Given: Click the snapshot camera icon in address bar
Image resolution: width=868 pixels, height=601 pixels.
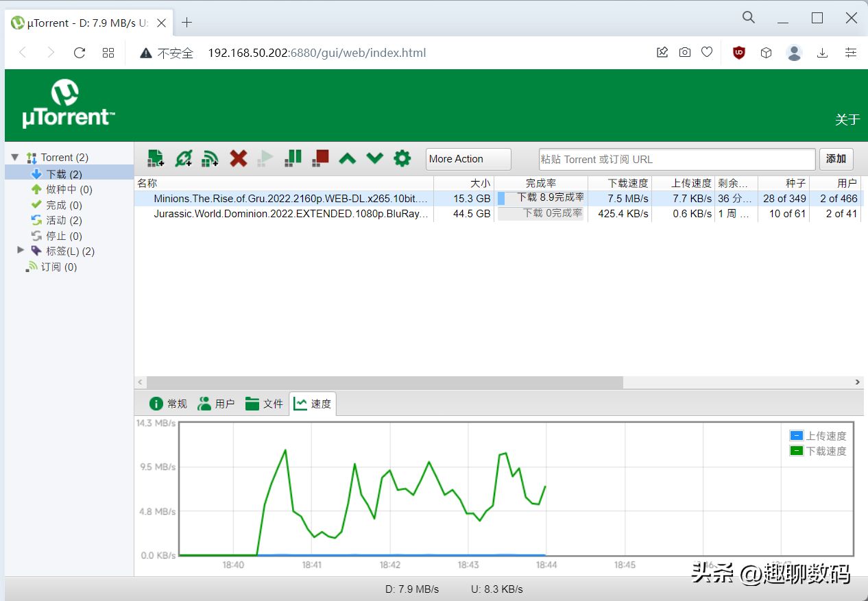Looking at the screenshot, I should click(x=685, y=52).
